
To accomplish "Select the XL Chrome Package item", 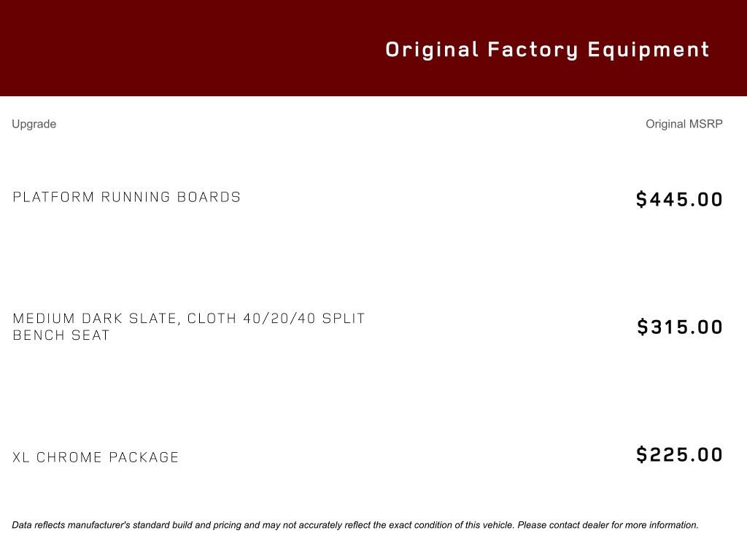I will tap(96, 457).
